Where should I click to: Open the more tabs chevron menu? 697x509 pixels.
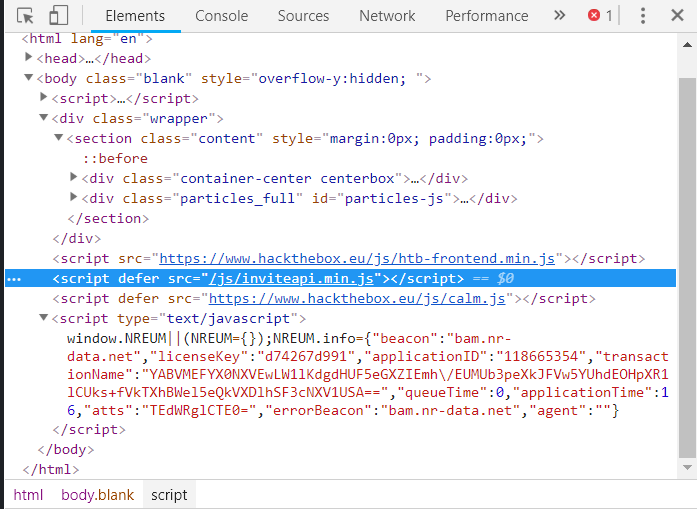pyautogui.click(x=560, y=16)
